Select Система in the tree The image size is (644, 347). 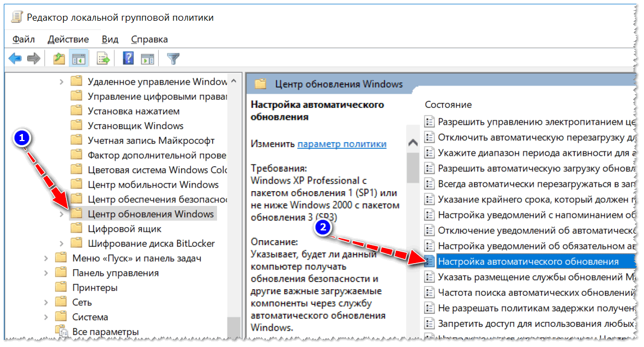click(x=90, y=317)
